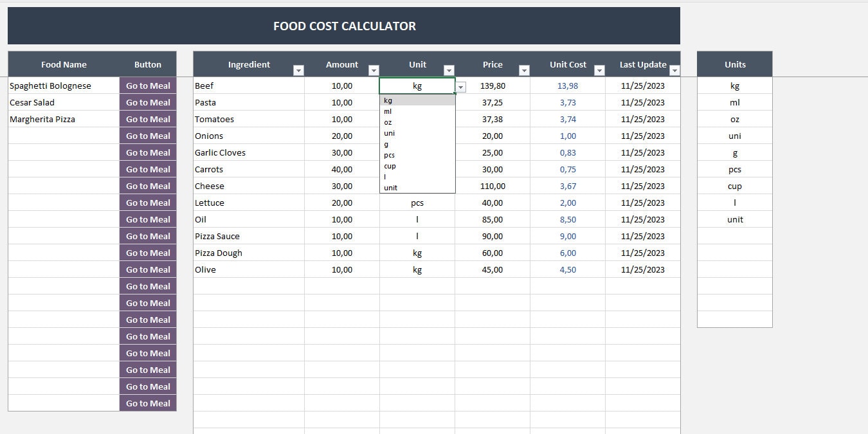
Task: Open the Unit Cost column filter
Action: [x=599, y=68]
